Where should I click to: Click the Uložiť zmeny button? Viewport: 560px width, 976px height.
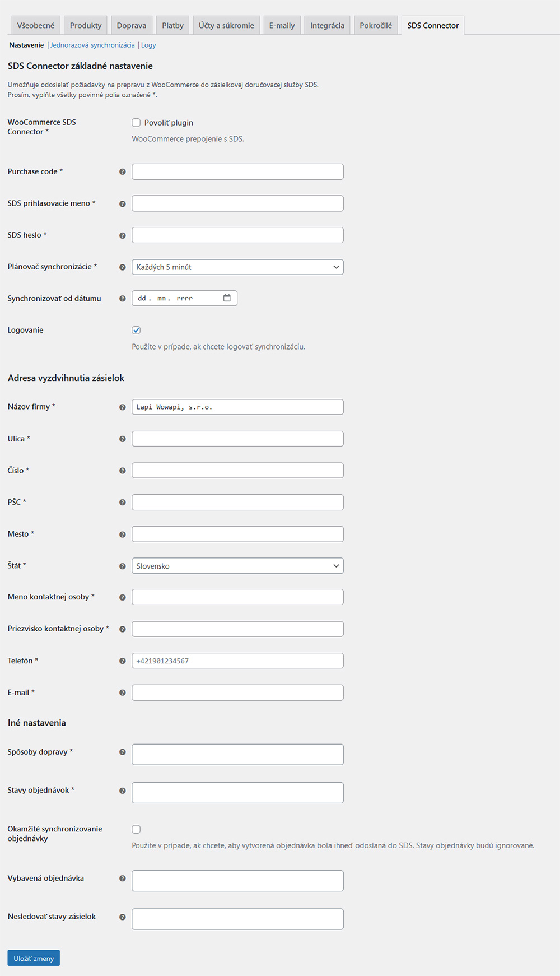pyautogui.click(x=34, y=958)
